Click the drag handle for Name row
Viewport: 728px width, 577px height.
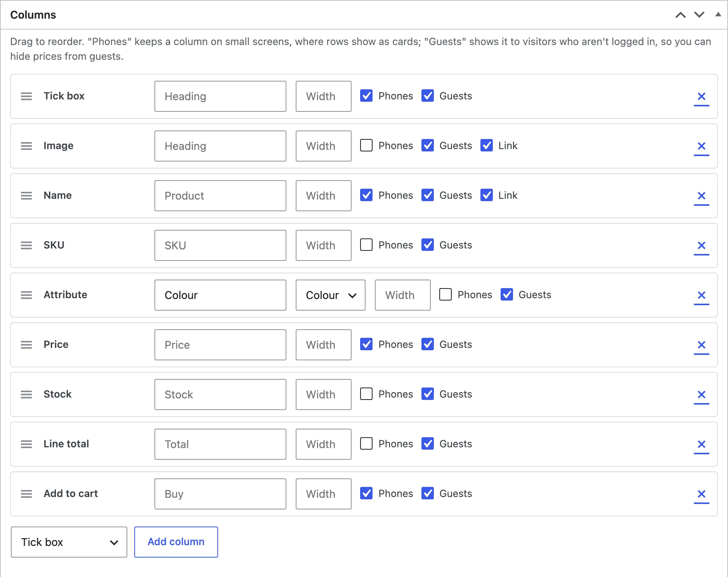(26, 196)
